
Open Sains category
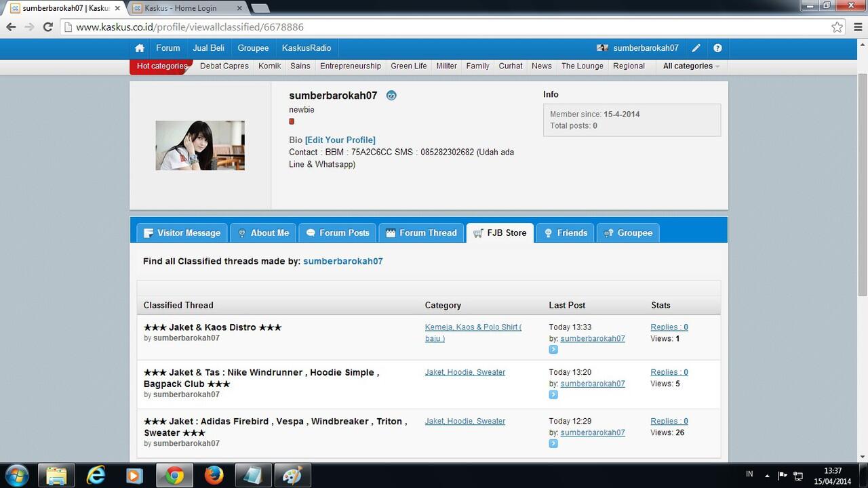click(x=300, y=66)
